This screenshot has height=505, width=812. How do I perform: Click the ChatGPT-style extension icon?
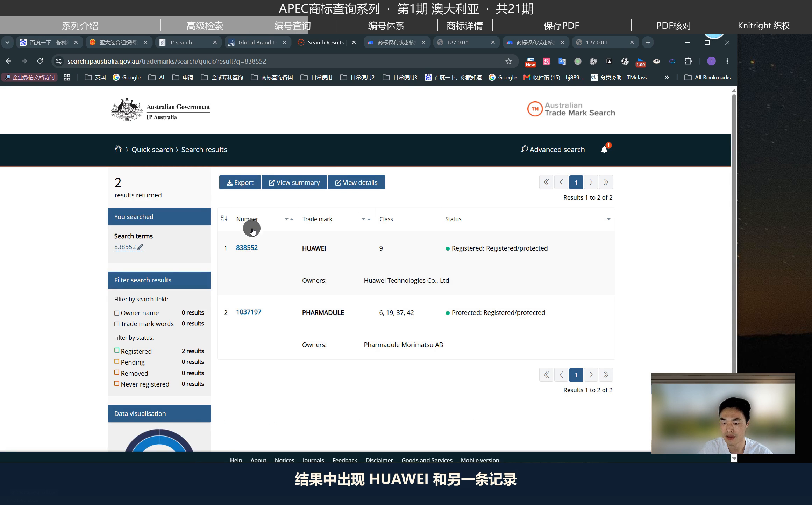[625, 61]
